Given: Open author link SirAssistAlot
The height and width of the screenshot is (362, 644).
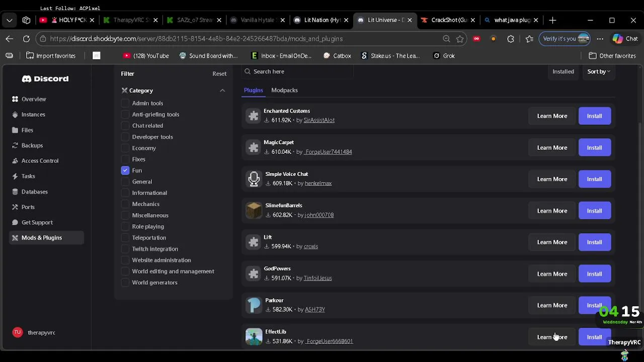Looking at the screenshot, I should coord(319,120).
